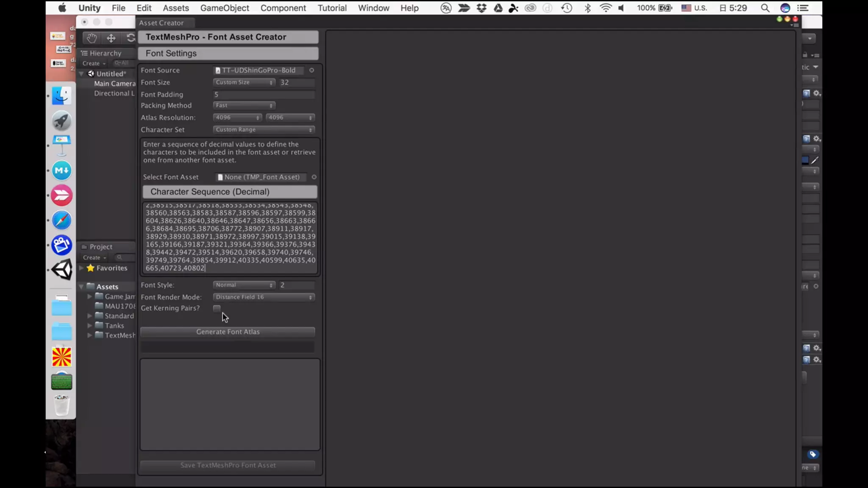Screen dimensions: 868x488
Task: Select the Hand tool in toolbar
Action: click(x=92, y=38)
